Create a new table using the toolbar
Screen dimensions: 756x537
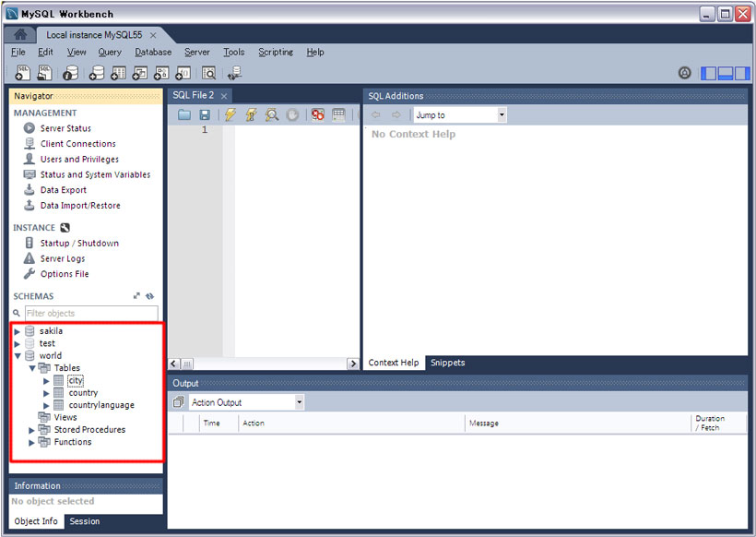point(118,73)
